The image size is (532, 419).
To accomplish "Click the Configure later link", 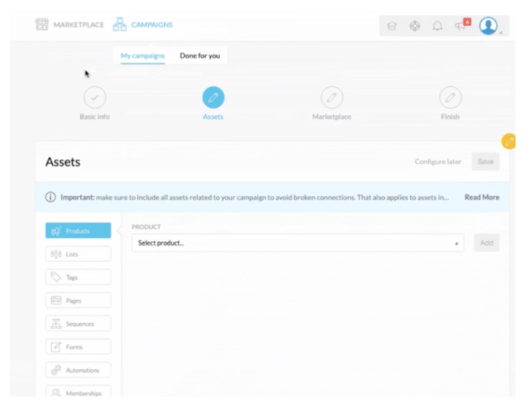I will (438, 162).
